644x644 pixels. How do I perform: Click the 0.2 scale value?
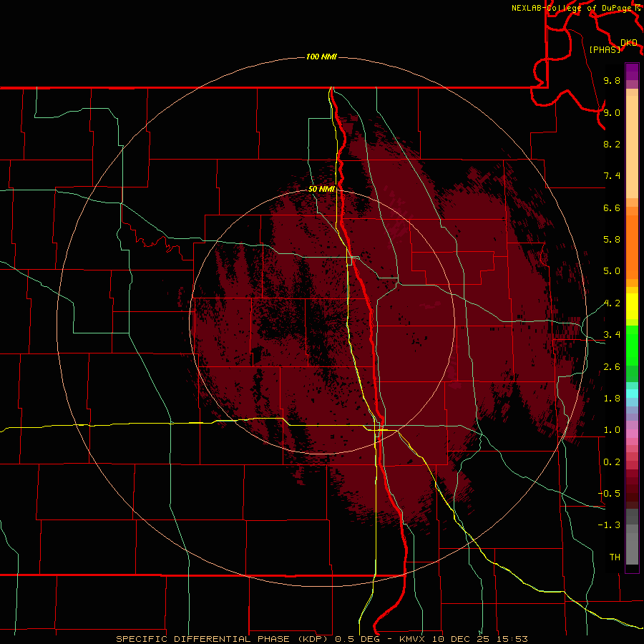(x=612, y=462)
